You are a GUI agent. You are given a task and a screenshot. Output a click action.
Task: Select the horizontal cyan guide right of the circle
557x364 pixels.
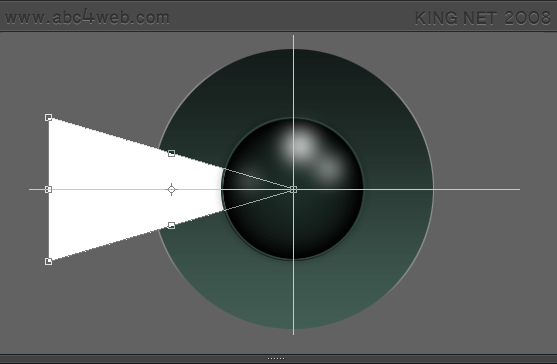click(477, 189)
